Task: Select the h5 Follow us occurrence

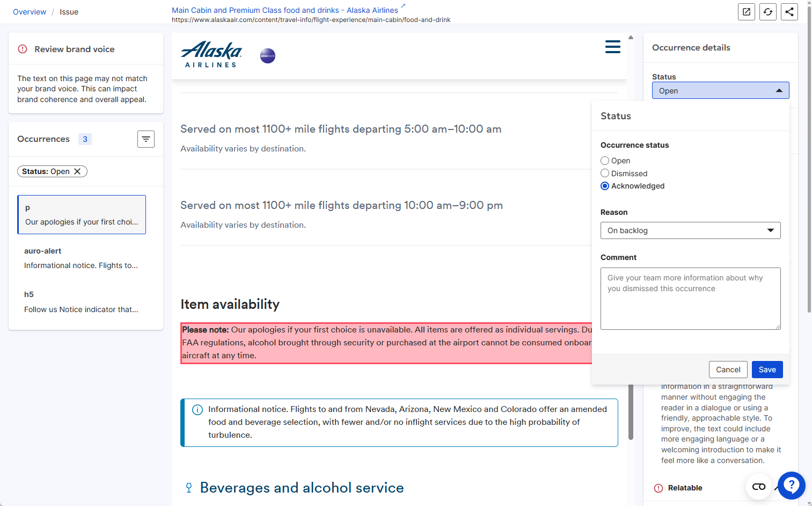Action: [x=82, y=302]
